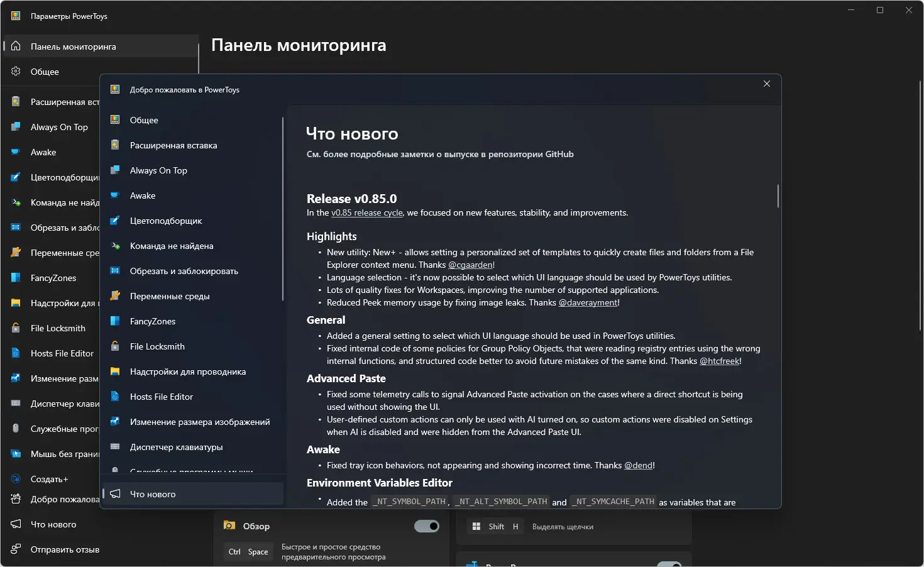Click the Ctrl Space shortcut for Обзор
Screen dimensions: 924x567
[x=248, y=552]
